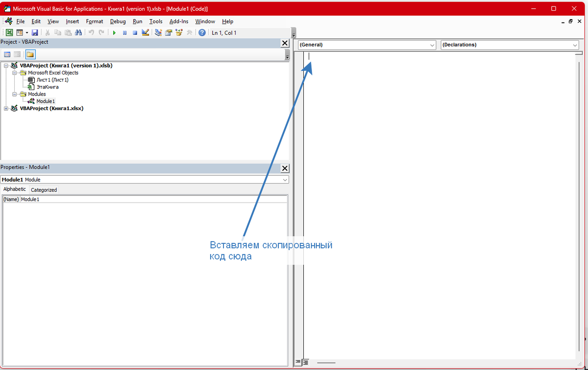Open the Module1 Module object dropdown
Viewport: 588px width, 370px height.
[285, 180]
